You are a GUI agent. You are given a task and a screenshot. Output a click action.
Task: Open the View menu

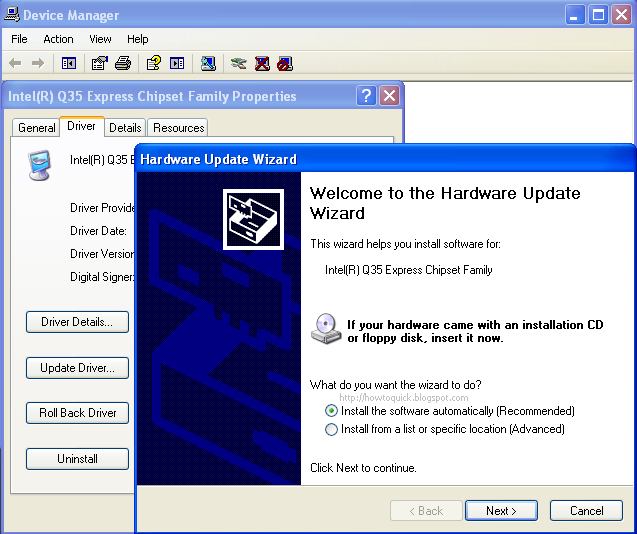(x=100, y=39)
